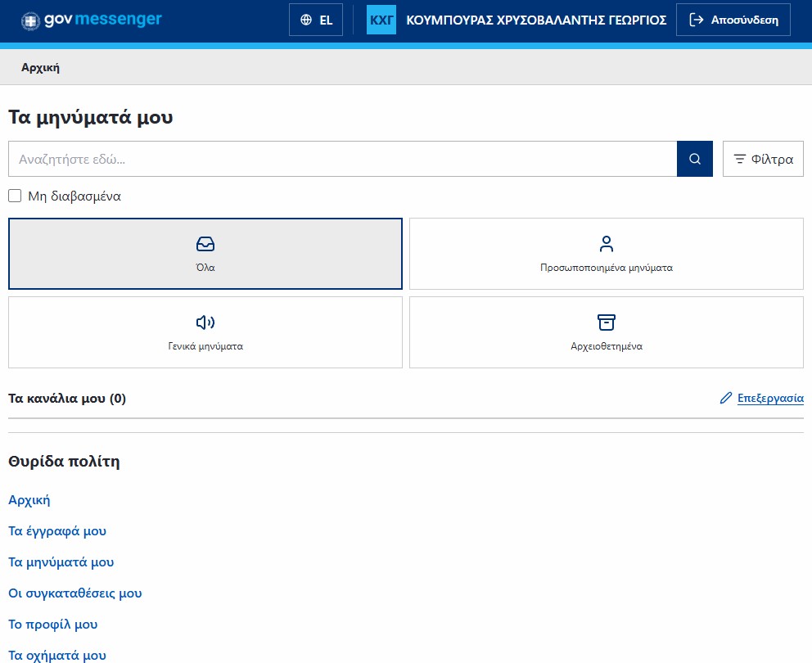Screen dimensions: 812x663
Task: Select the Αρχειοθετημένα archive tab
Action: [607, 332]
